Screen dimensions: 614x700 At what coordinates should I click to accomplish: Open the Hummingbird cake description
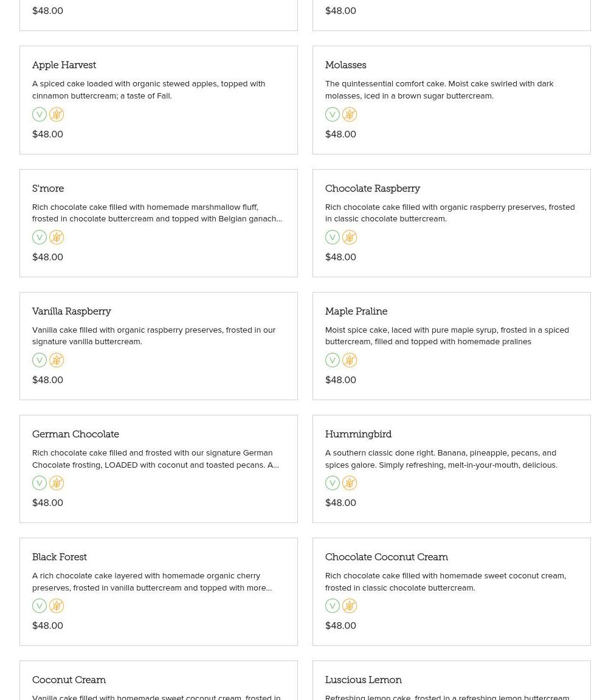coord(441,459)
